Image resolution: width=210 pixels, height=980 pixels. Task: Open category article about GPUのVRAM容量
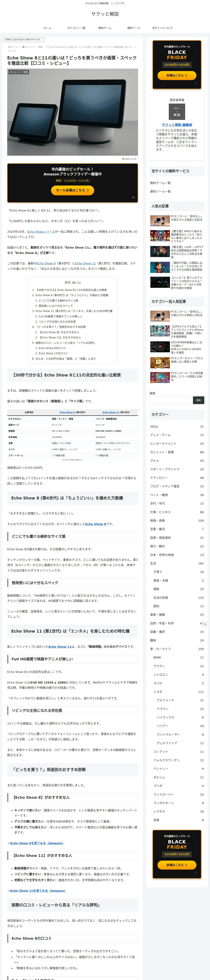(x=177, y=347)
